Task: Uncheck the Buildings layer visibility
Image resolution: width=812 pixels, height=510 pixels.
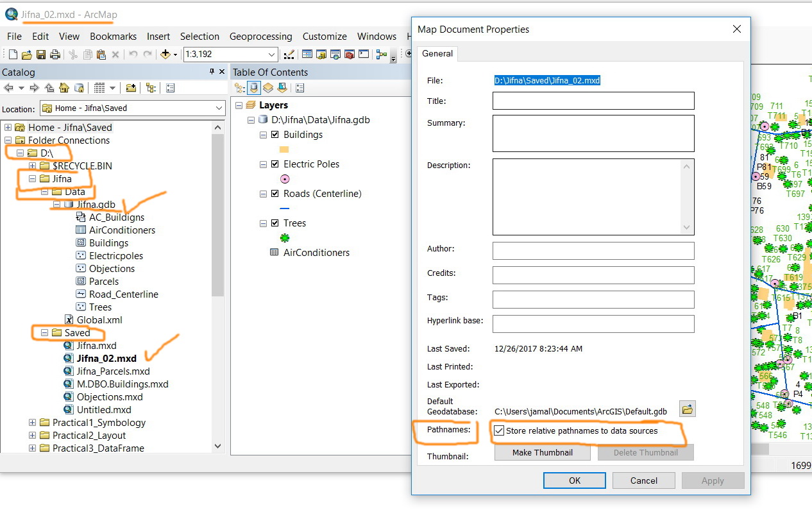Action: click(x=275, y=135)
